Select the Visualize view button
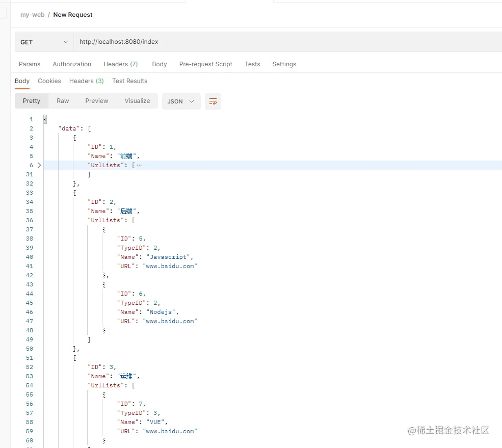 click(x=137, y=101)
